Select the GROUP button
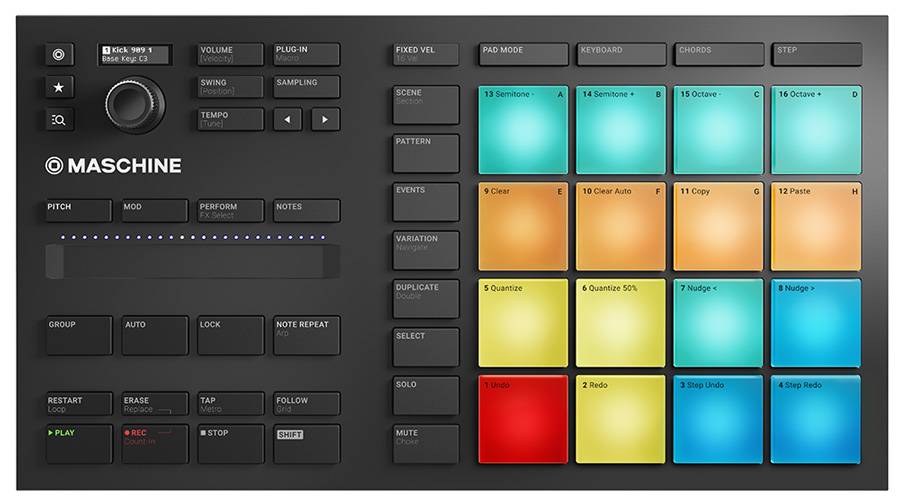The width and height of the screenshot is (900, 502). point(79,336)
